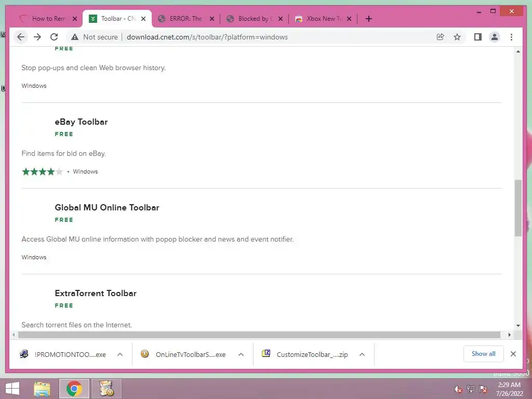Screen dimensions: 532x399
Task: Open the Chrome profile avatar
Action: (x=495, y=37)
